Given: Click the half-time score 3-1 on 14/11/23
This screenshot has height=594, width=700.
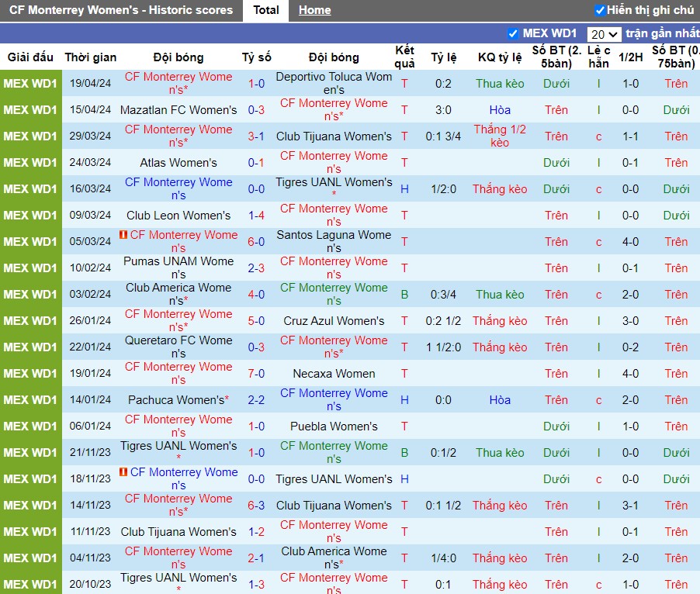Looking at the screenshot, I should (630, 506).
